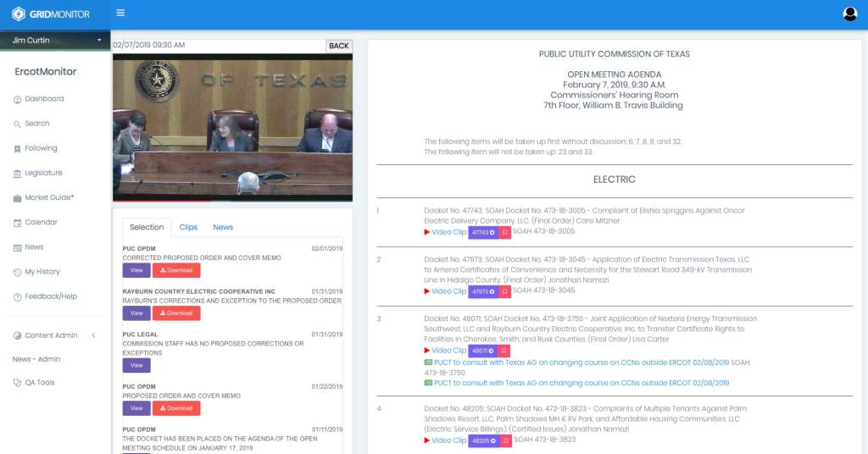
Task: Select text 'SOAH 473-18-3045'
Action: click(x=543, y=291)
